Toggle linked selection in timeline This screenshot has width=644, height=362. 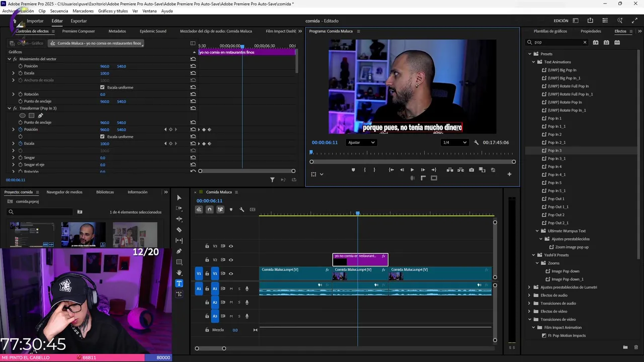point(220,209)
